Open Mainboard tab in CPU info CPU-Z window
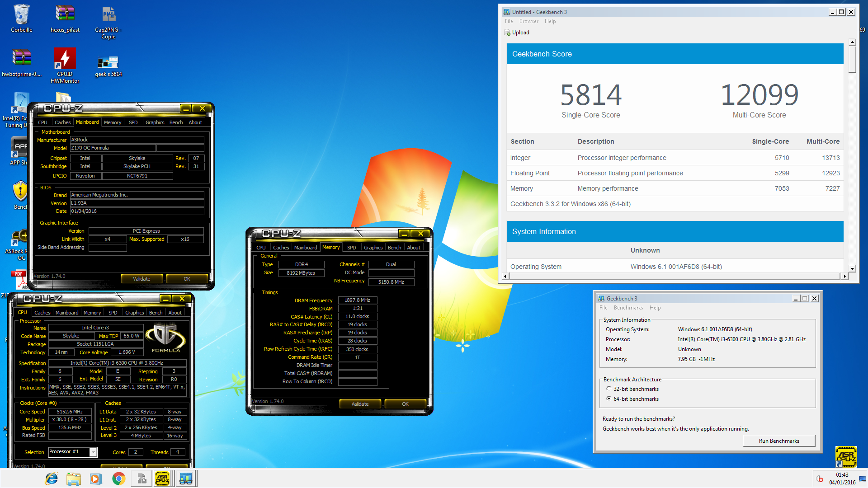Viewport: 868px width, 488px height. [x=67, y=313]
